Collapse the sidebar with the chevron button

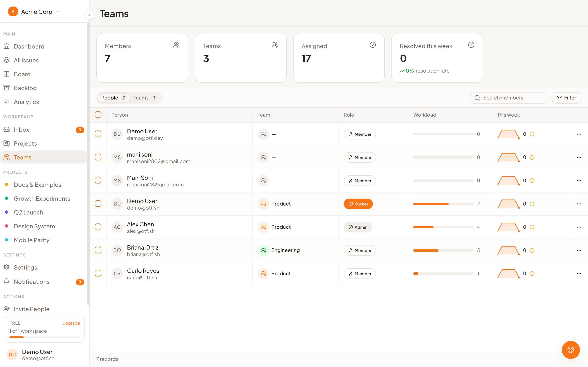click(89, 14)
